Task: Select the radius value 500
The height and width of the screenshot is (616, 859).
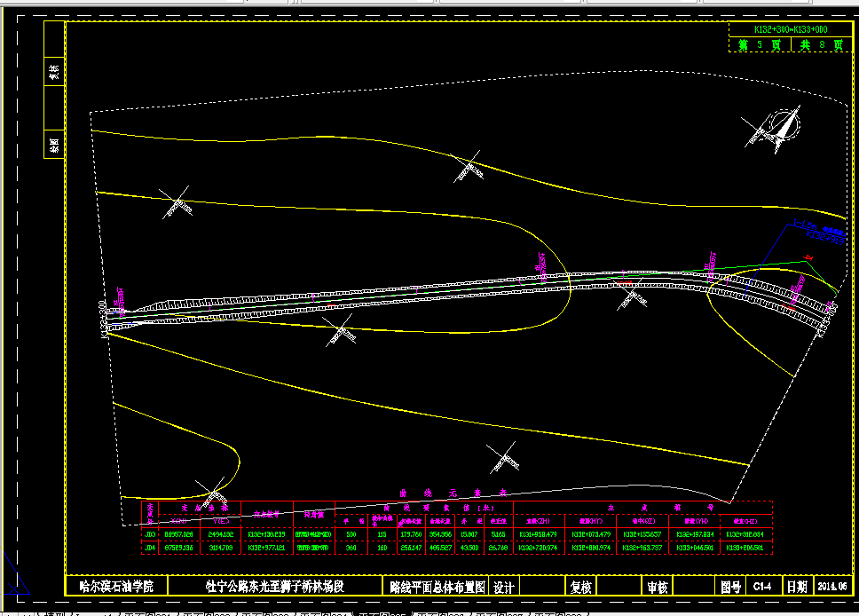Action: click(x=351, y=534)
